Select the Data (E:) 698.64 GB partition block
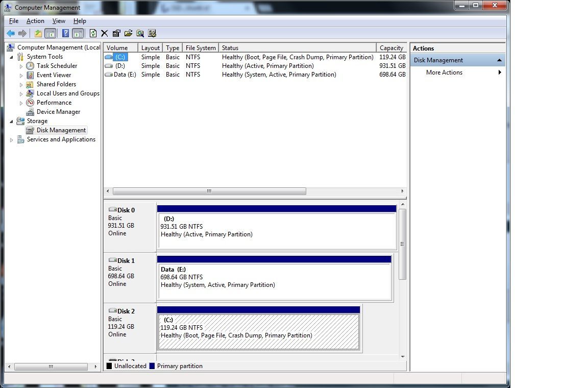Screen dimensions: 588x388 [x=275, y=278]
